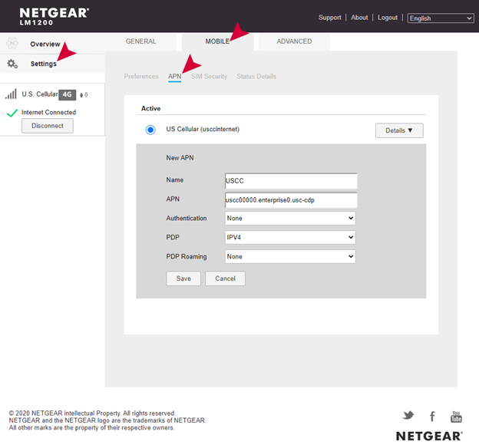Select the US Cellular (usccinternet) radio button

point(150,130)
